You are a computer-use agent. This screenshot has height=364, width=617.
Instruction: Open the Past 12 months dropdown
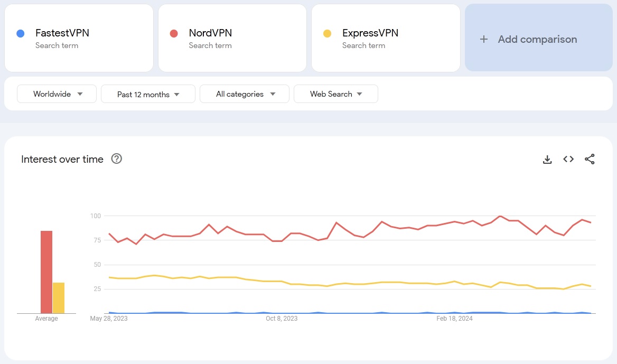148,94
